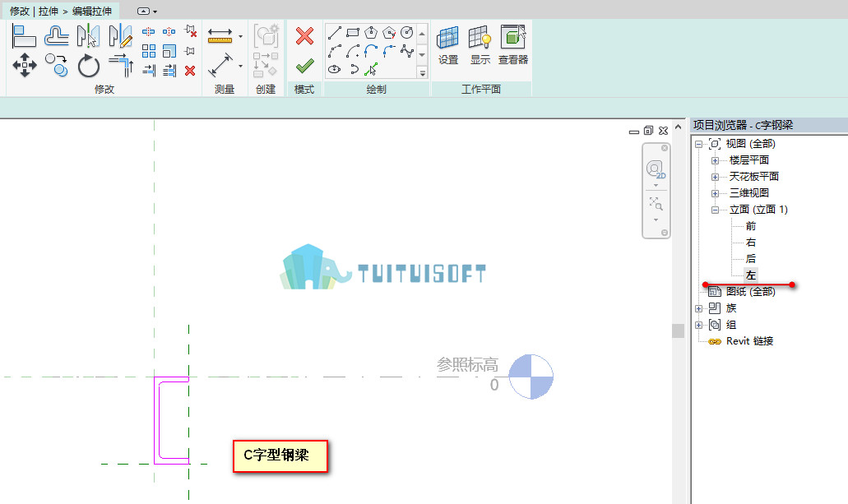Expand the 组 node
The width and height of the screenshot is (848, 504).
coord(699,325)
